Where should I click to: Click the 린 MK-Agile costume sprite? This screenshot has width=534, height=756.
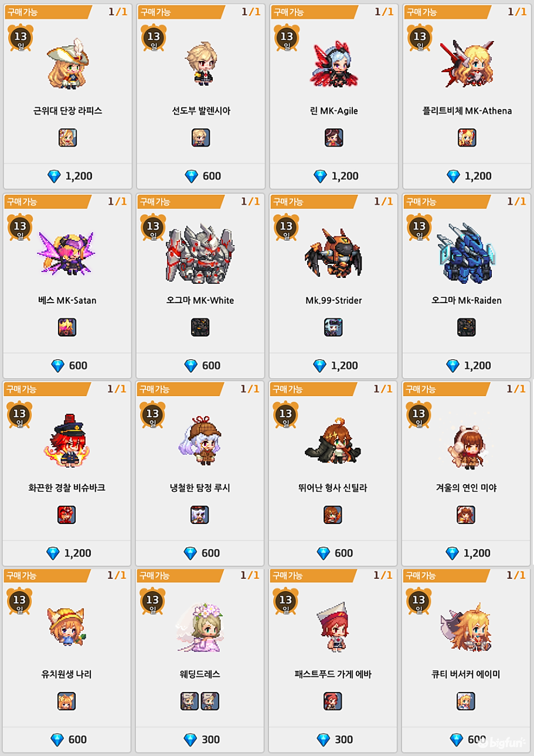click(334, 64)
